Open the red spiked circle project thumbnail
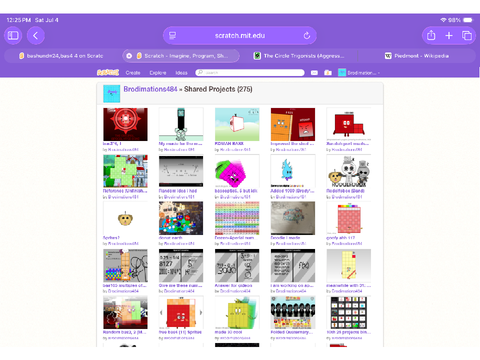The height and width of the screenshot is (360, 480). click(125, 124)
